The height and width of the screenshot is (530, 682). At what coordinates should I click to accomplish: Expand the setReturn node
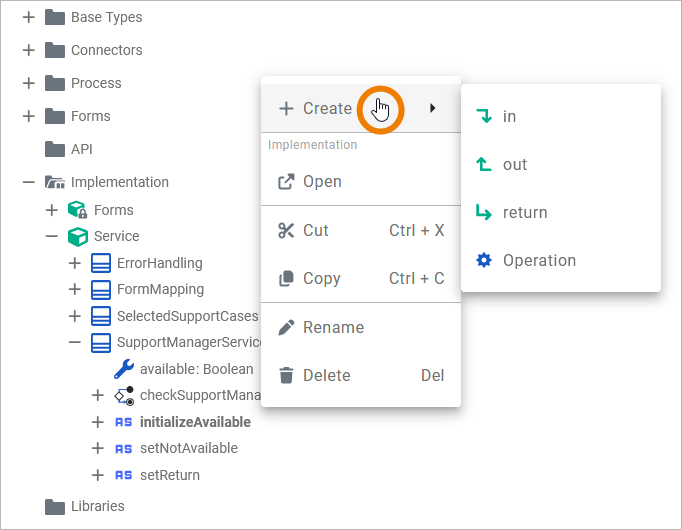point(97,475)
